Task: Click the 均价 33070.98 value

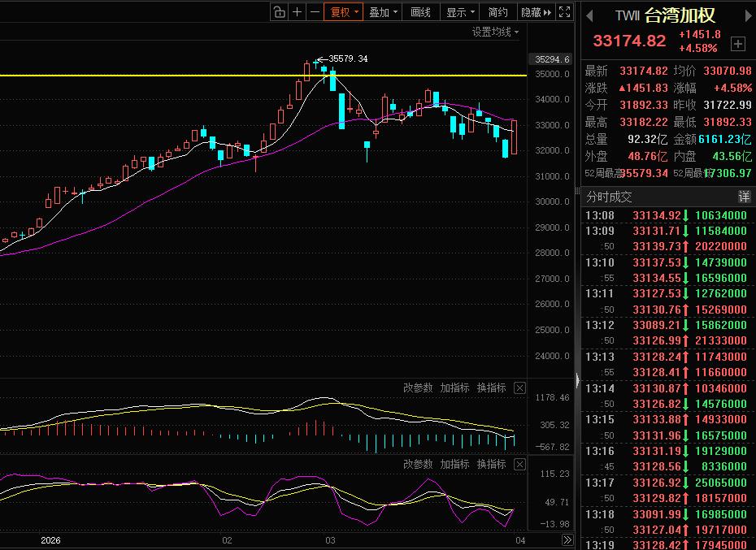Action: pos(727,71)
